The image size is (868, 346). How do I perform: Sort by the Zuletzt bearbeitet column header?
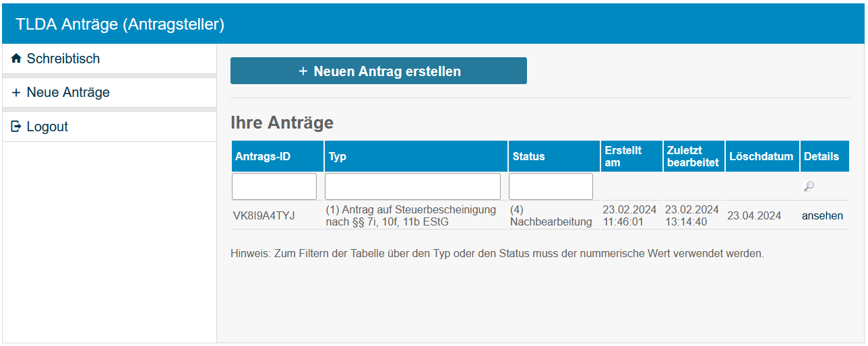pos(693,156)
